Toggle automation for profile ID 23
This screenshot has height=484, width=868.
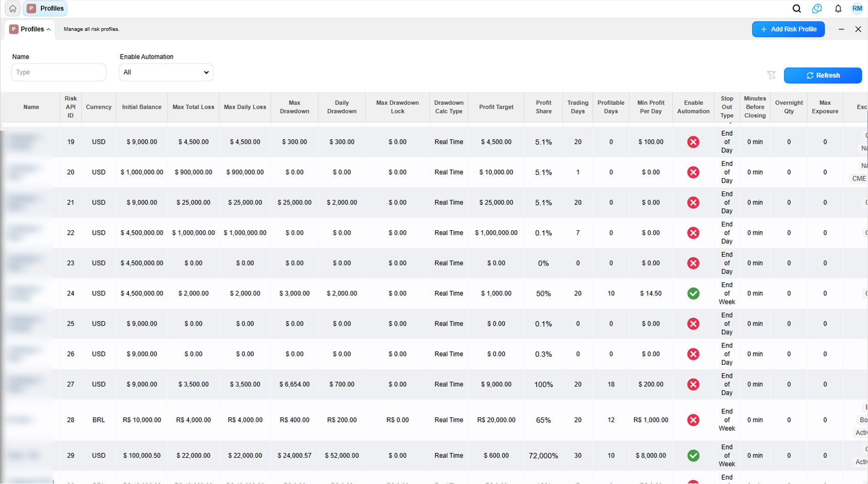pyautogui.click(x=693, y=263)
